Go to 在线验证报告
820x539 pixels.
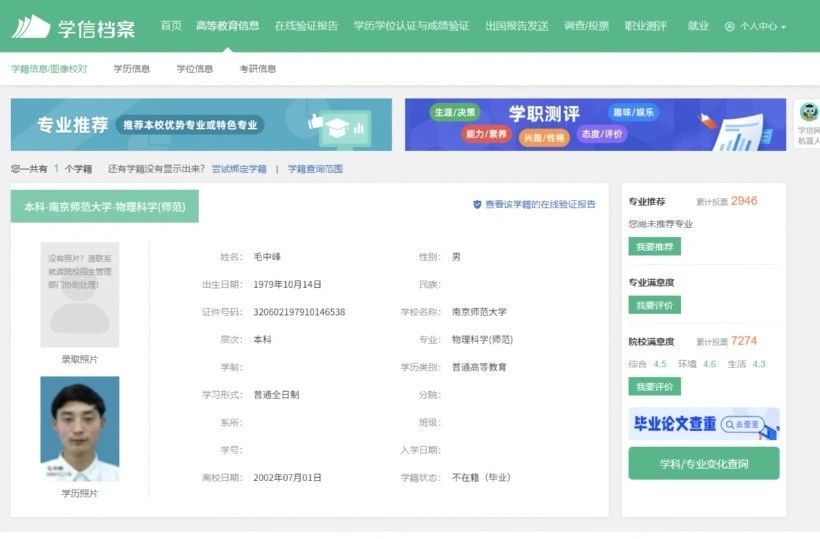[x=306, y=26]
